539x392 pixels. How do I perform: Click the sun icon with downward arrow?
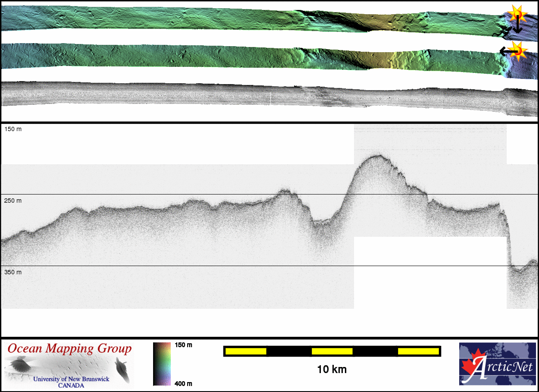point(516,15)
